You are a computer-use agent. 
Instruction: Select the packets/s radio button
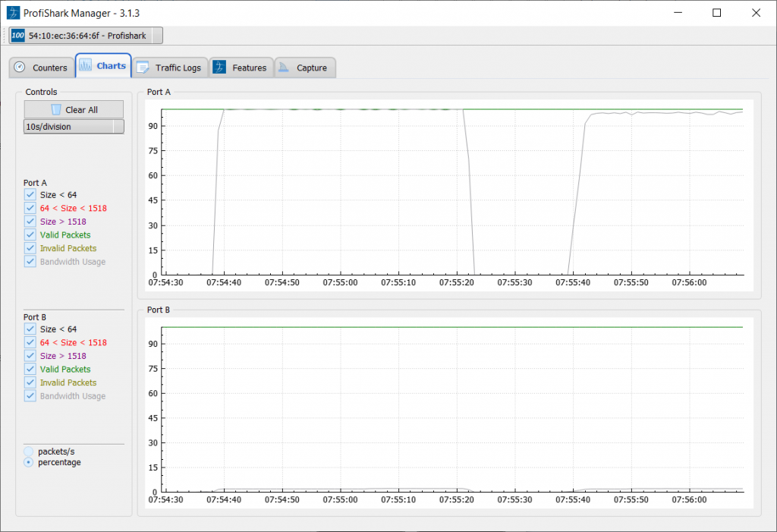click(29, 452)
